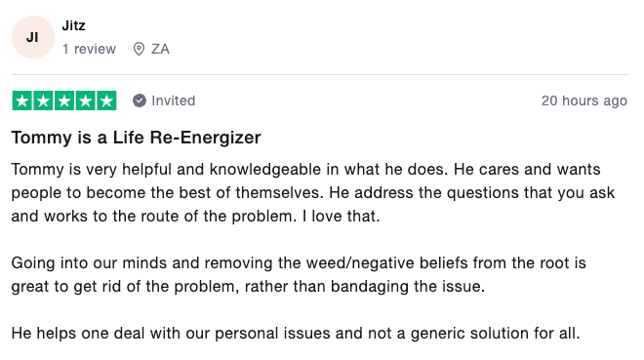The height and width of the screenshot is (360, 644).
Task: Click the line 'and works to the route'
Action: 195,216
